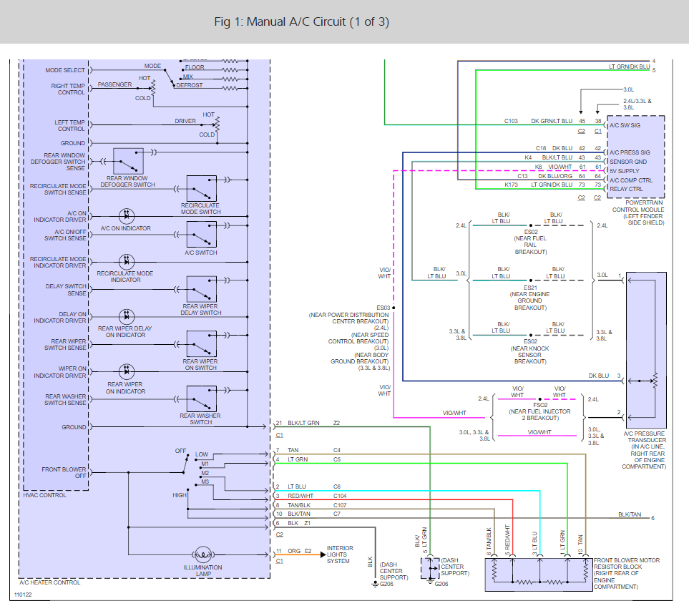The image size is (689, 616).
Task: Click the ES03 splice point dot
Action: [394, 308]
